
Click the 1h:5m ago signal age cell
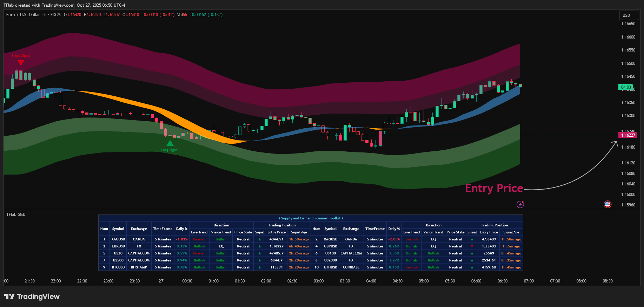[511, 246]
